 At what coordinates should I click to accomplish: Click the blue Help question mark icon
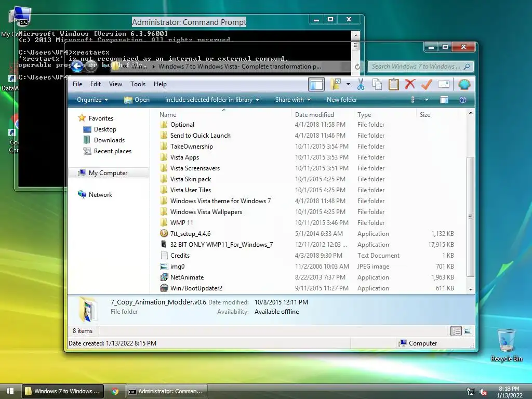click(x=463, y=100)
